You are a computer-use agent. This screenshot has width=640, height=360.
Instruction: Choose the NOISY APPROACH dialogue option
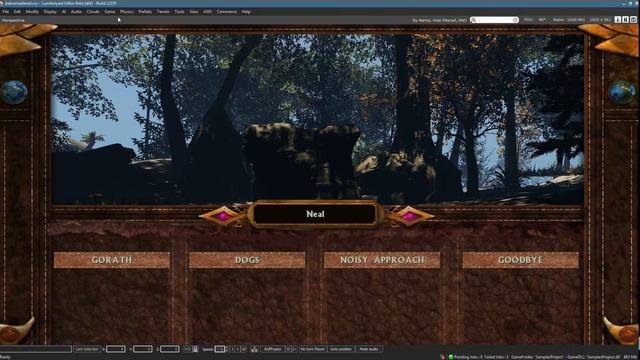(x=382, y=260)
